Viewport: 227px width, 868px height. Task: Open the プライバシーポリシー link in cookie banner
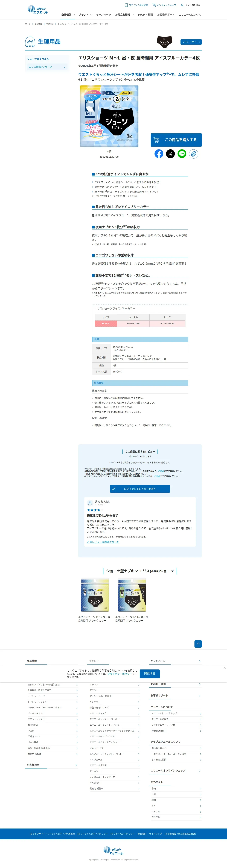120,674
